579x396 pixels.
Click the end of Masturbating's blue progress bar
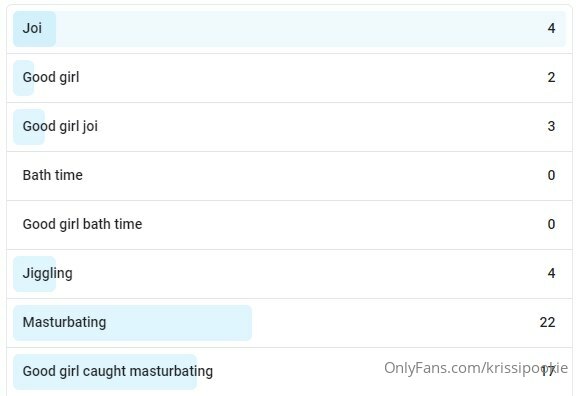coord(248,323)
